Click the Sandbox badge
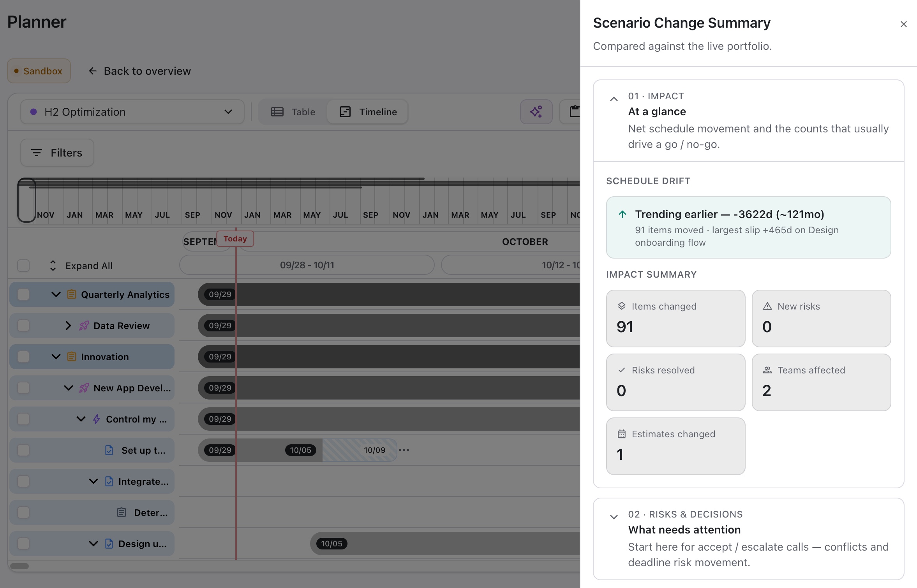The image size is (917, 588). tap(39, 71)
